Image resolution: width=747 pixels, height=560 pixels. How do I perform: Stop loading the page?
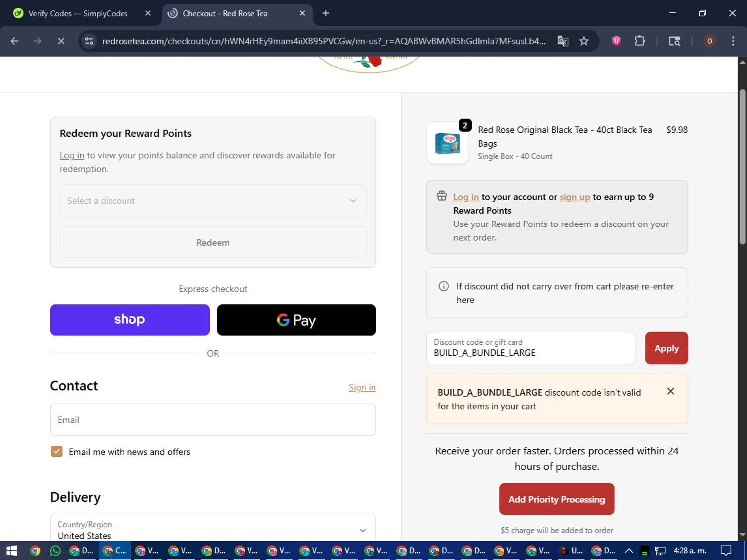(x=61, y=41)
